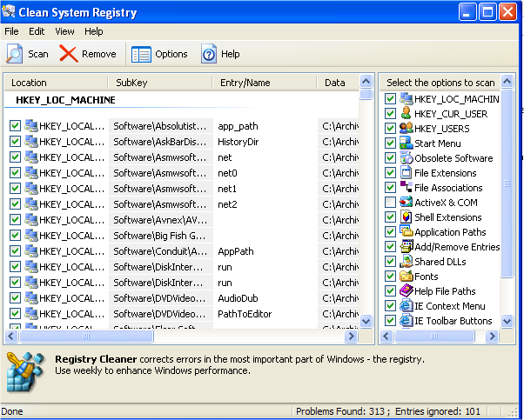Click the File Extensions icon
524x420 pixels.
(406, 172)
